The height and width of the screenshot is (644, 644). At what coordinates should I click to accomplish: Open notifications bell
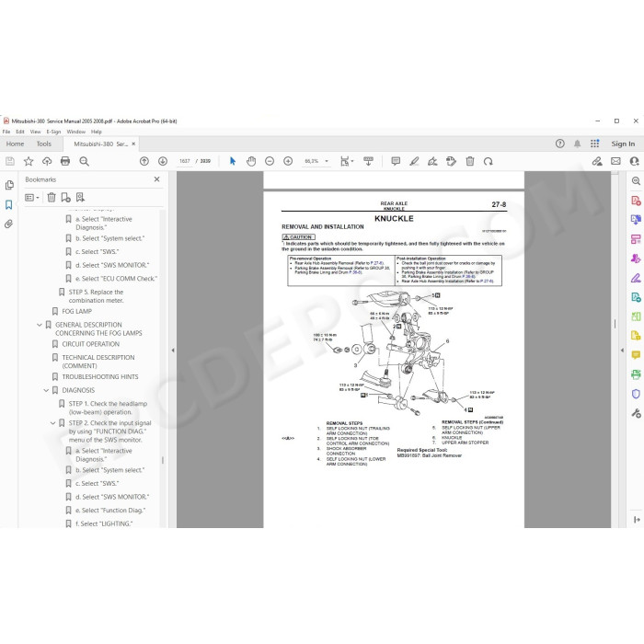pyautogui.click(x=578, y=144)
